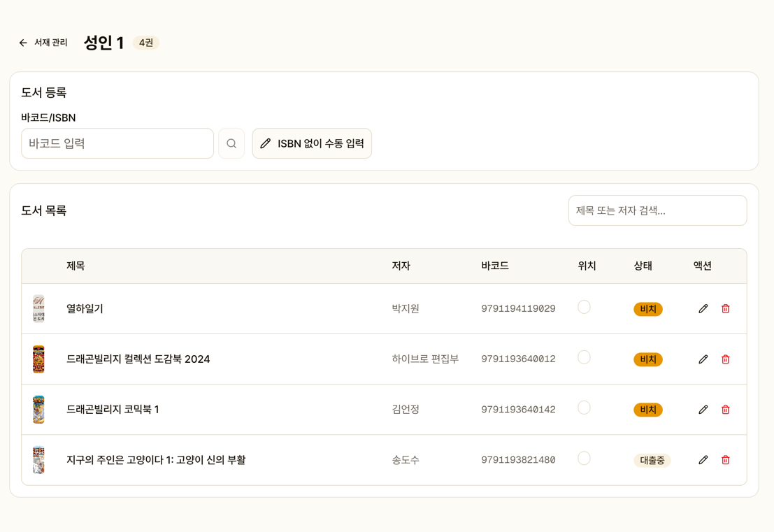Click the 제목 column header

(x=76, y=266)
